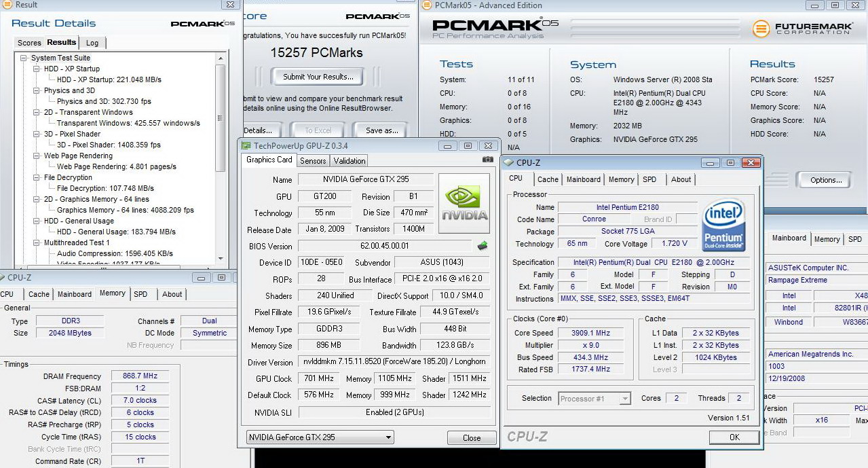
Task: Collapse Web Page Rendering node
Action: tap(35, 156)
